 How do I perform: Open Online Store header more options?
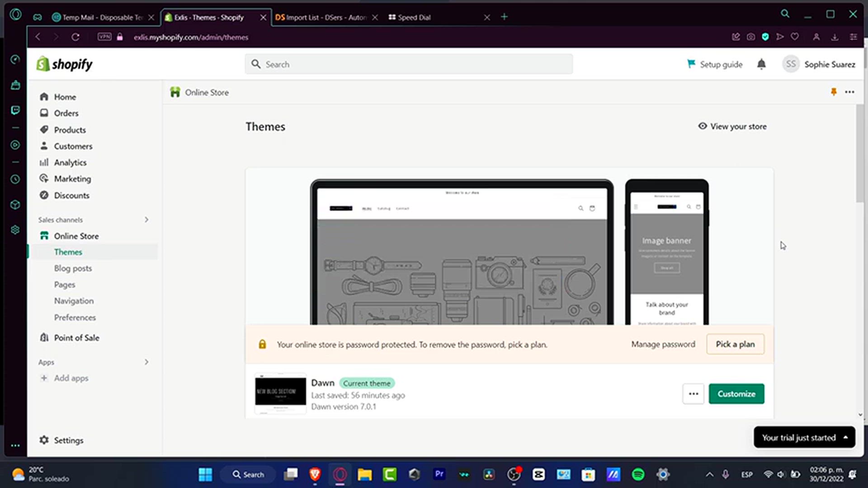click(x=849, y=92)
